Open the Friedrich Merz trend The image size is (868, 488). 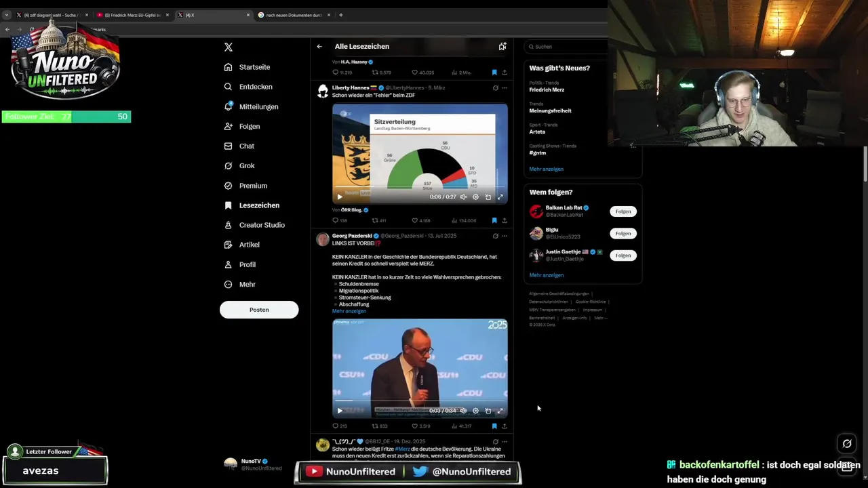[547, 89]
